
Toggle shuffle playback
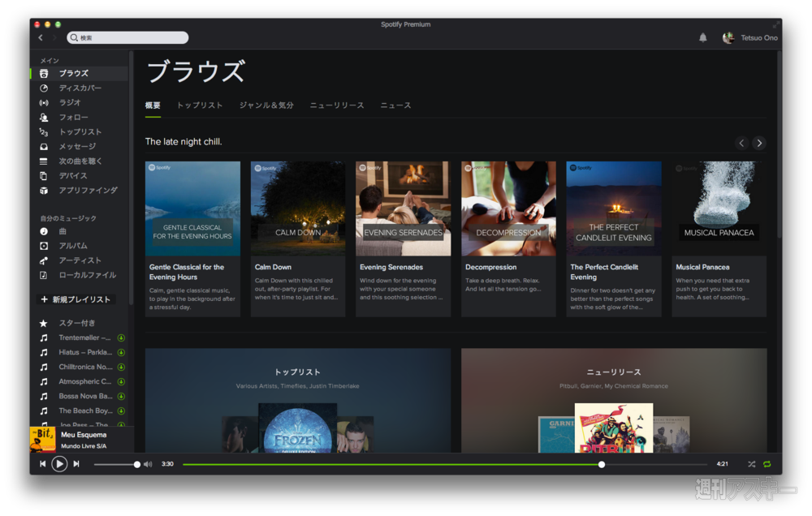coord(751,464)
